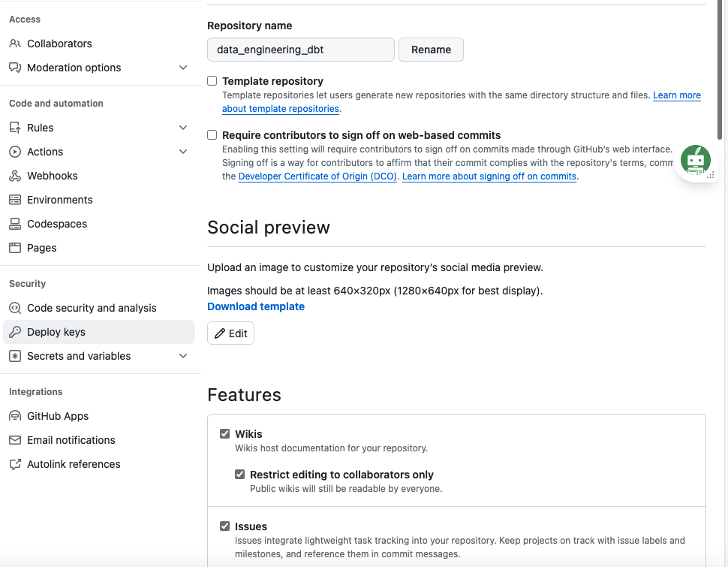Check Require contributors to sign off checkbox
This screenshot has height=567, width=728.
pos(212,135)
